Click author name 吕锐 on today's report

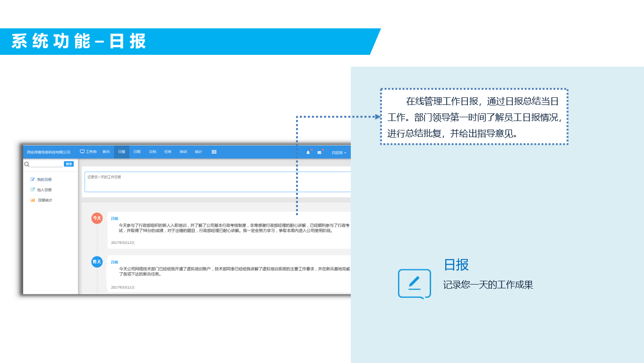[114, 218]
